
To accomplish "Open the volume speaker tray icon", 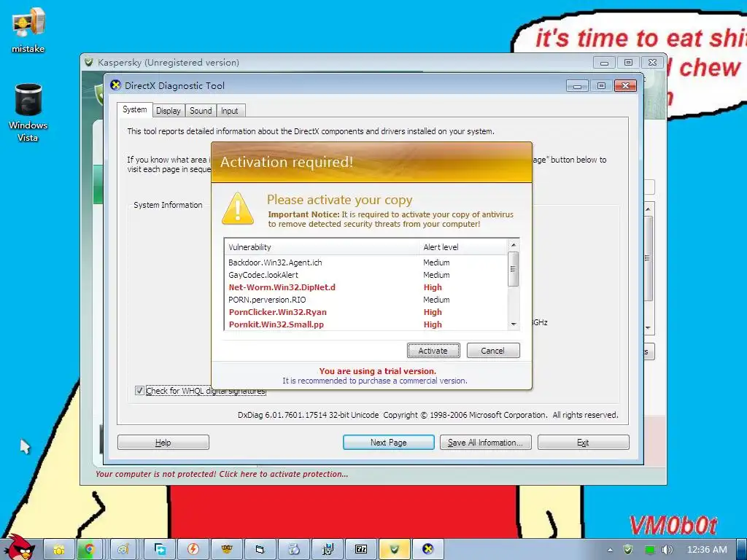I will [x=667, y=550].
